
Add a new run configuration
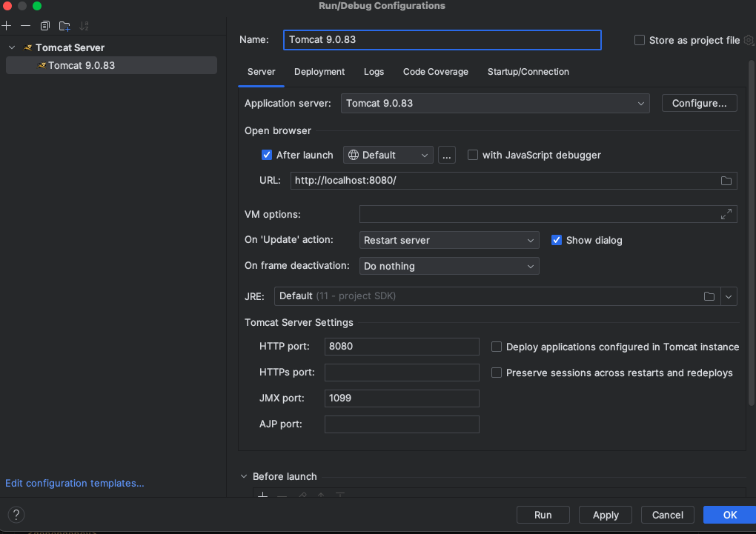coord(6,25)
